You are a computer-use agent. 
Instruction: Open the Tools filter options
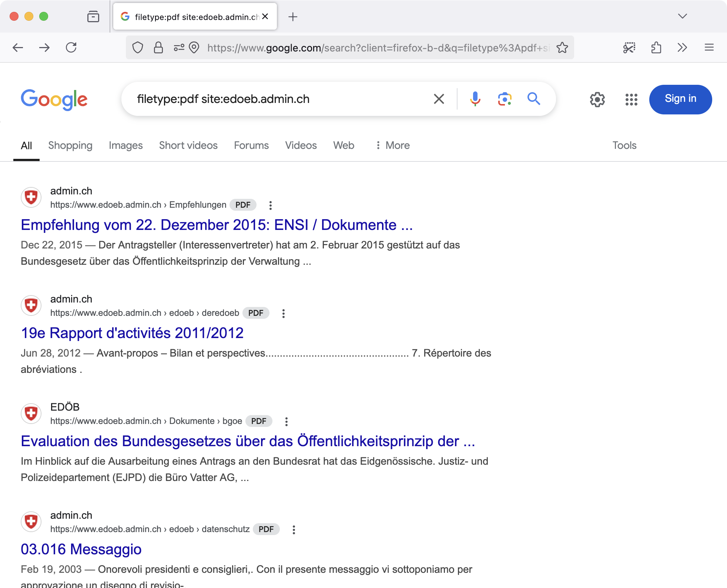point(624,145)
